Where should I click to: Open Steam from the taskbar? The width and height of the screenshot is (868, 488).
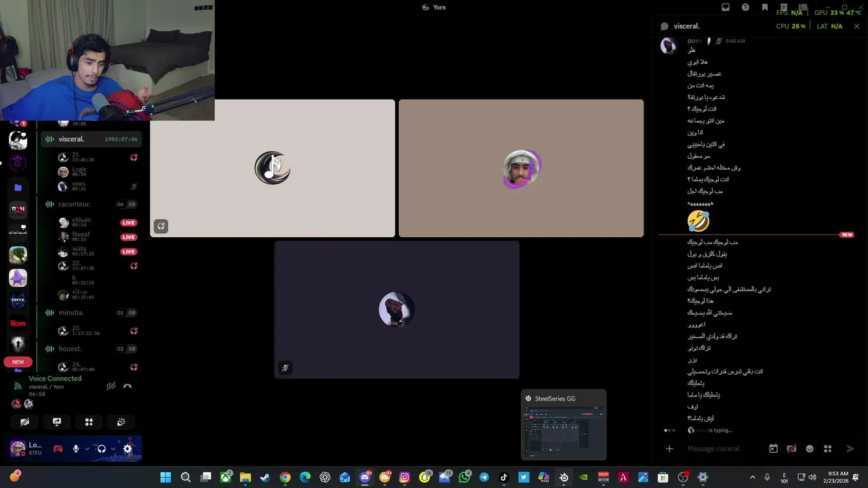[265, 477]
